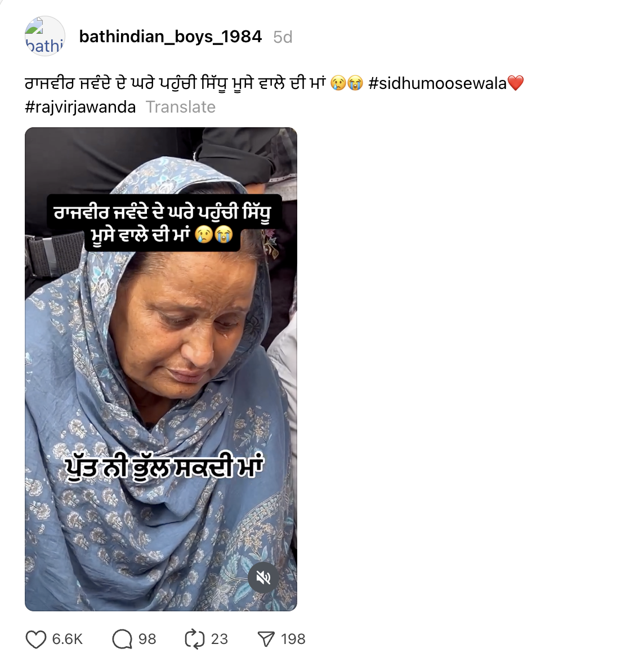Open the #rajvirjawanda hashtag

point(80,107)
